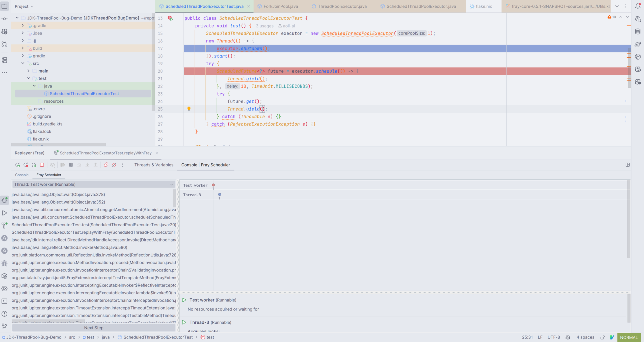Toggle Mute Breakpoints
This screenshot has width=644, height=342.
pos(114,165)
